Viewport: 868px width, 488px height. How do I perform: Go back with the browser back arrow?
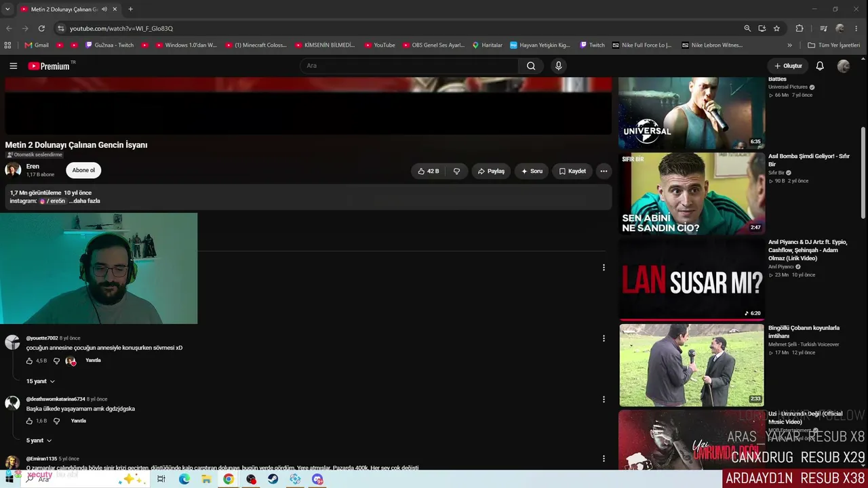(9, 28)
